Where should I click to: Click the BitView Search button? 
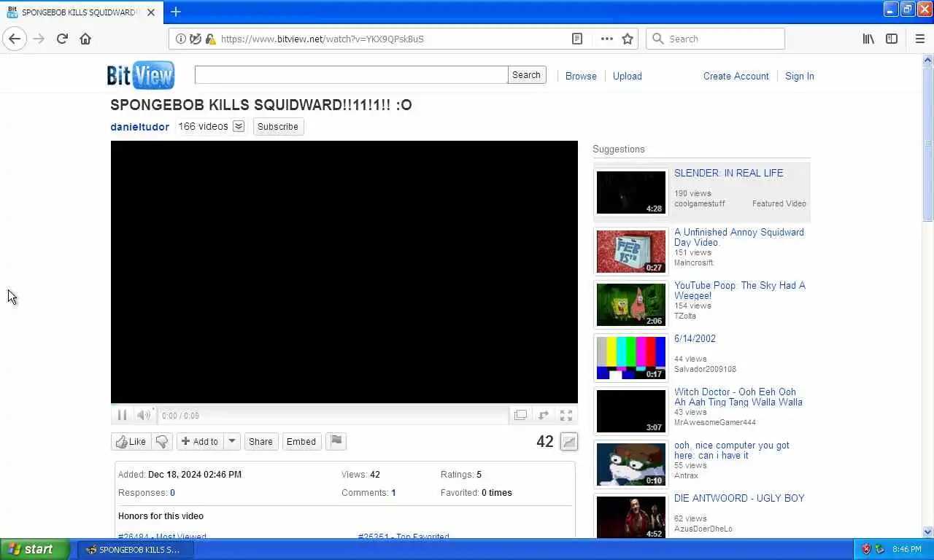click(x=526, y=75)
